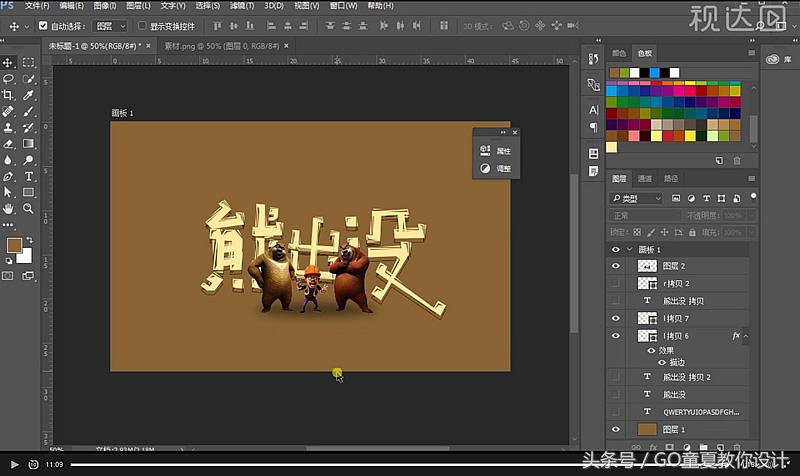Viewport: 800px width, 476px height.
Task: Click the rewind 10 seconds button
Action: tap(33, 464)
